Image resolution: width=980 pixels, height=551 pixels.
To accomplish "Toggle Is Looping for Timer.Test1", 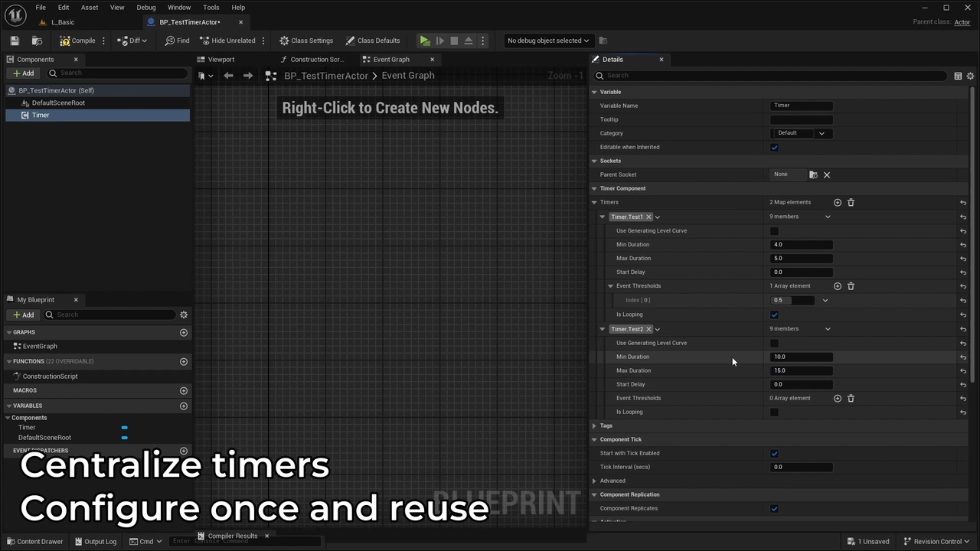I will coord(774,315).
